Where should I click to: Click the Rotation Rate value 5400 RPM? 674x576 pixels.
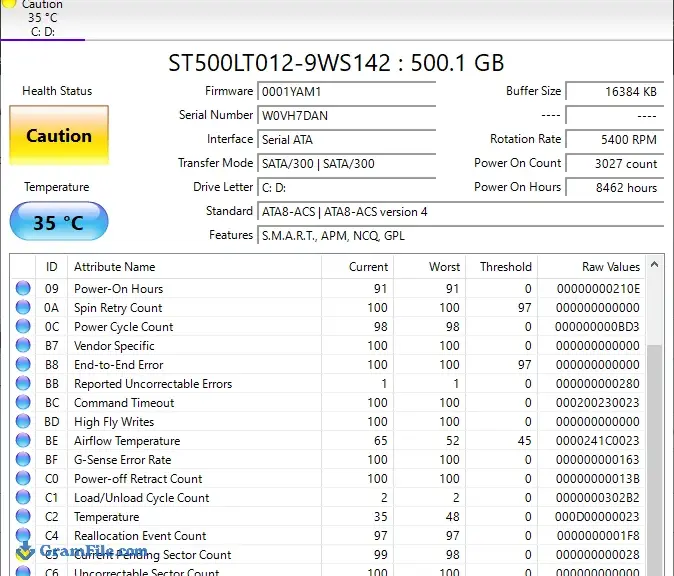tap(615, 140)
